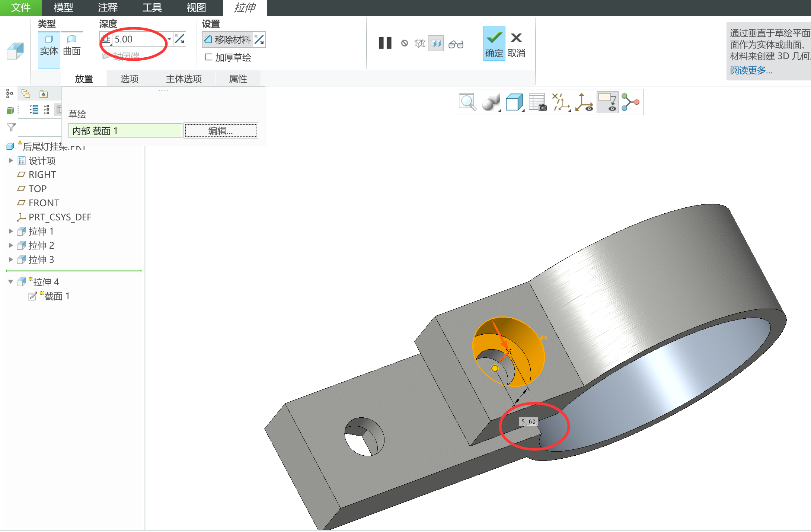Screen dimensions: 811x532
Task: Click the verify mode glasses icon
Action: tap(456, 44)
